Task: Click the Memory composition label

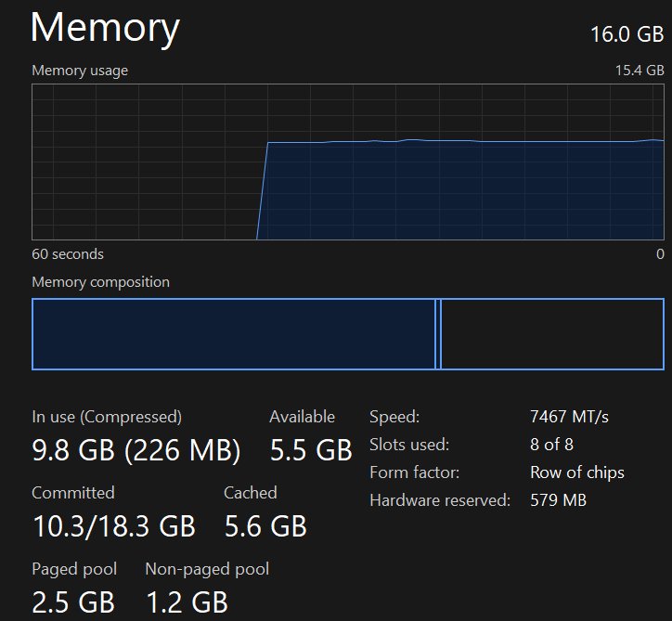Action: coord(100,282)
